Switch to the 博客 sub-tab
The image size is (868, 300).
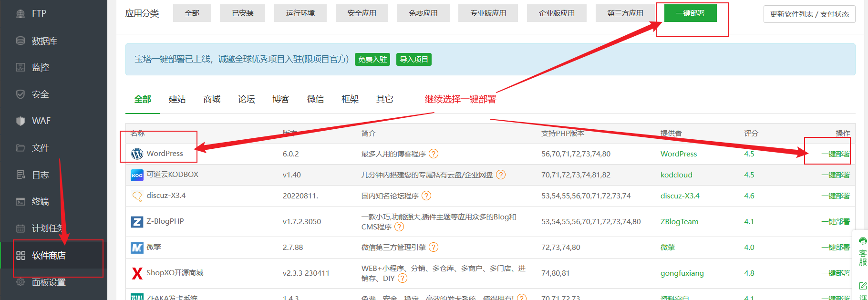281,99
